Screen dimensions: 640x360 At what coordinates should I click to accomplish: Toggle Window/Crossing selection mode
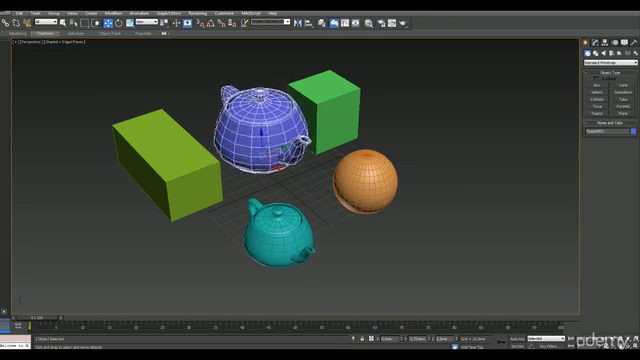[x=96, y=23]
